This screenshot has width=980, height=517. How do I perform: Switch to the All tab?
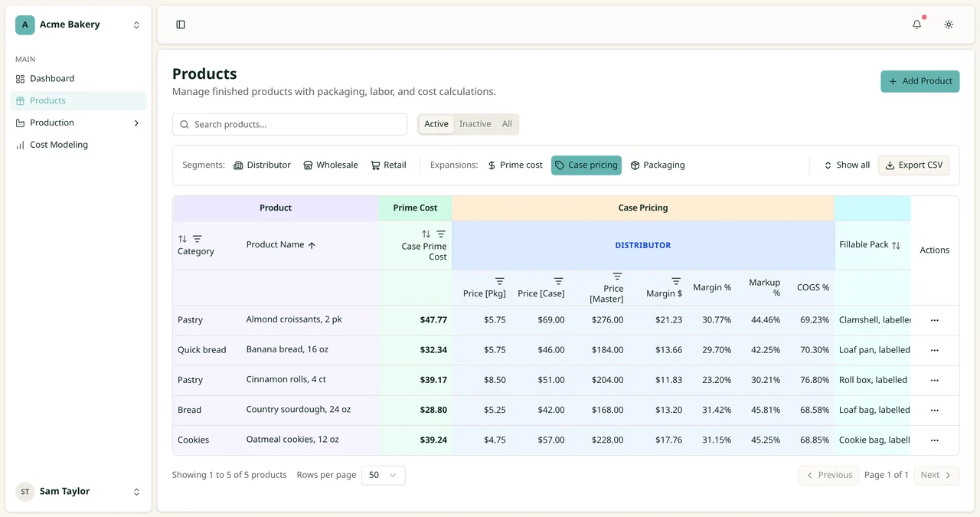[507, 124]
